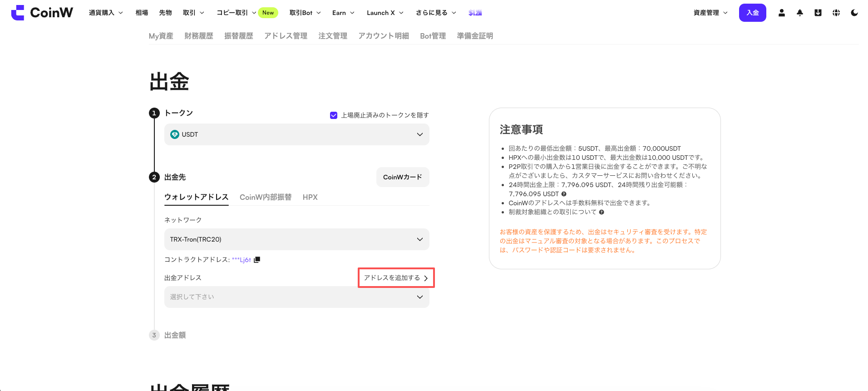Expand the 通貨購入 menu

coord(106,13)
